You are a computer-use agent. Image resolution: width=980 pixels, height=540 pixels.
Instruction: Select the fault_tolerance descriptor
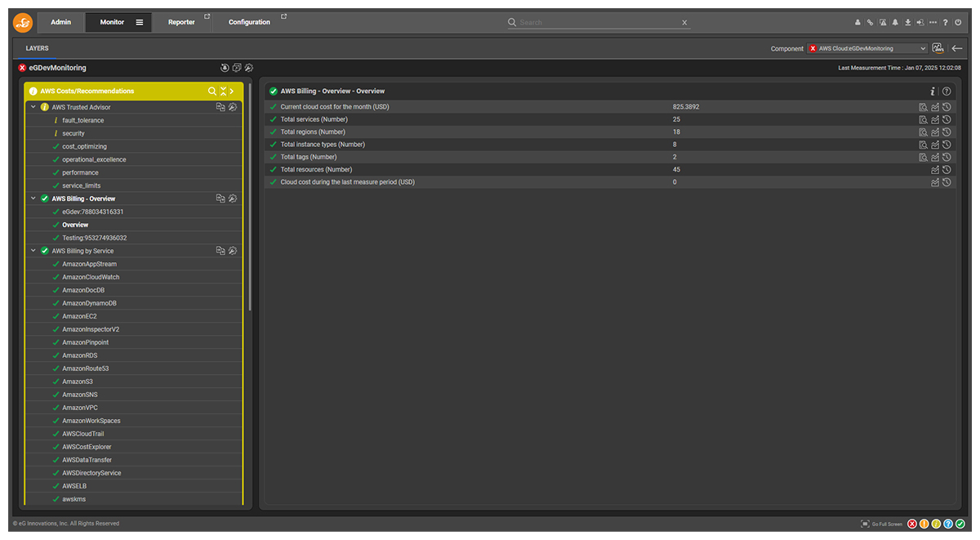tap(82, 120)
